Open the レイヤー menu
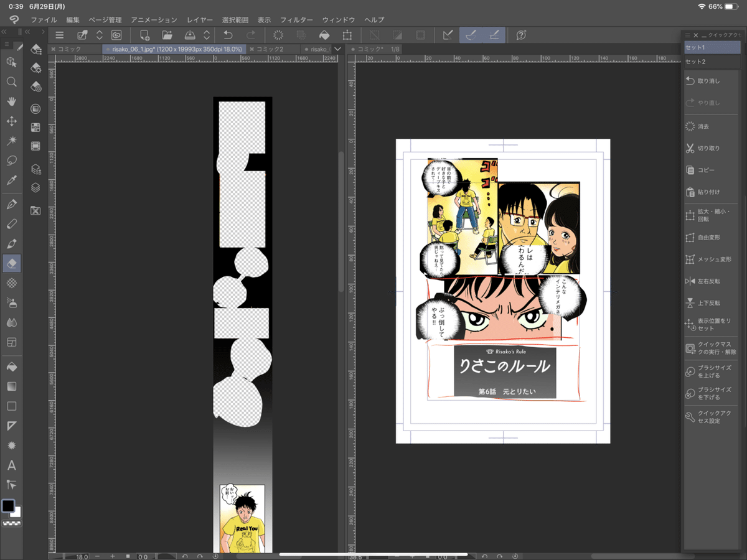Screen dimensions: 747x560 coord(200,20)
